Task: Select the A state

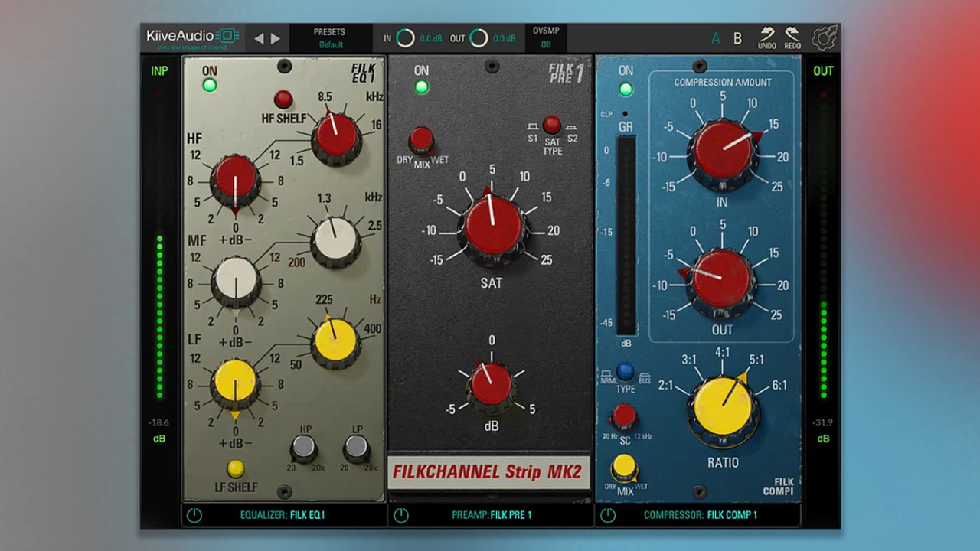Action: coord(716,38)
